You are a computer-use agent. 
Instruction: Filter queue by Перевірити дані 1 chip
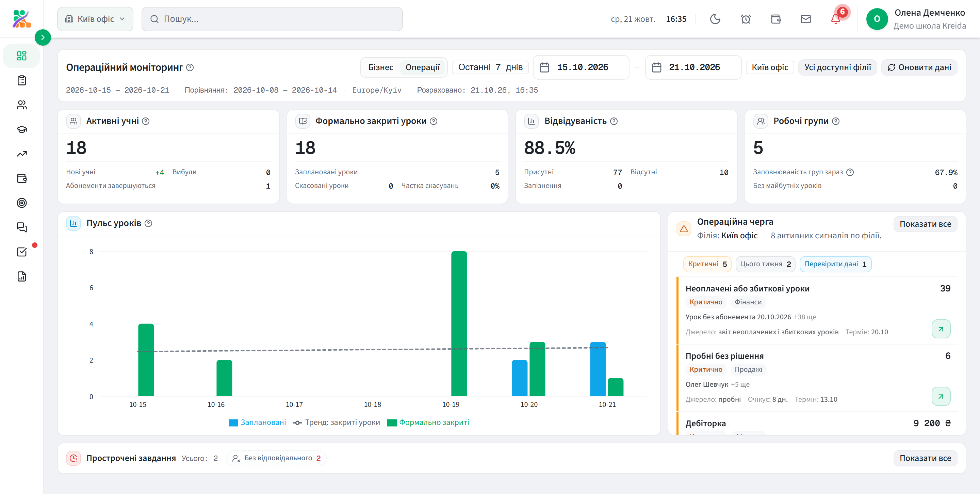(x=835, y=264)
